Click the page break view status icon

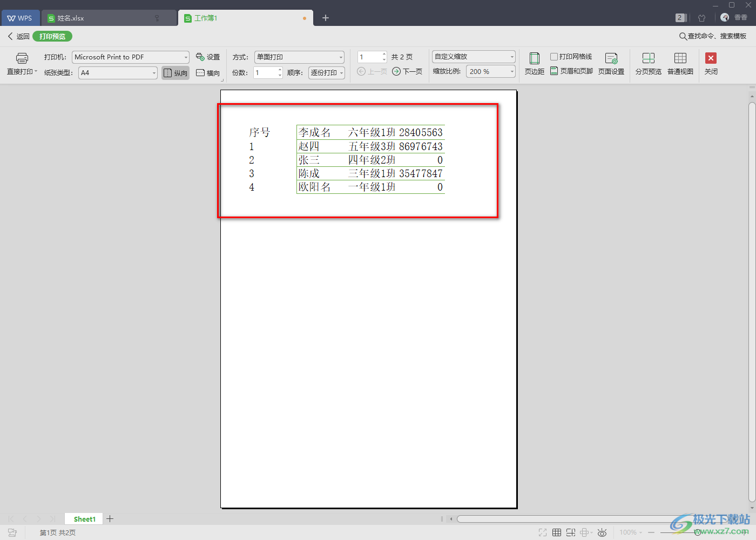(571, 532)
